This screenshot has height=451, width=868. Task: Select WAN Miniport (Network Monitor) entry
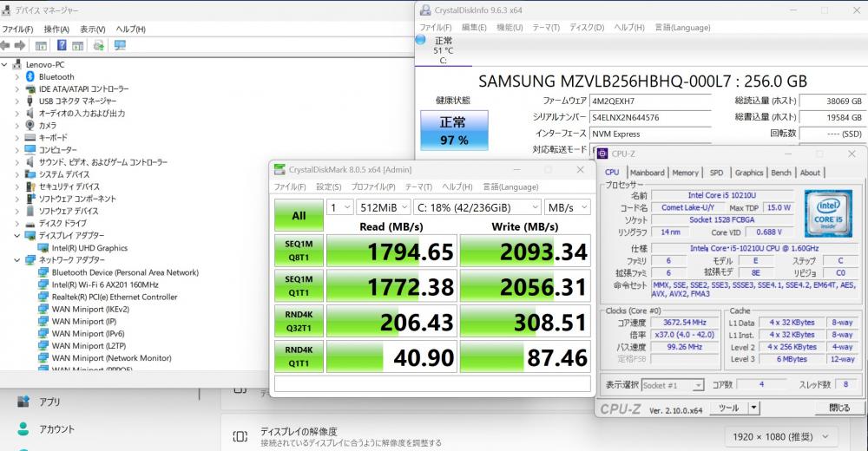click(111, 357)
